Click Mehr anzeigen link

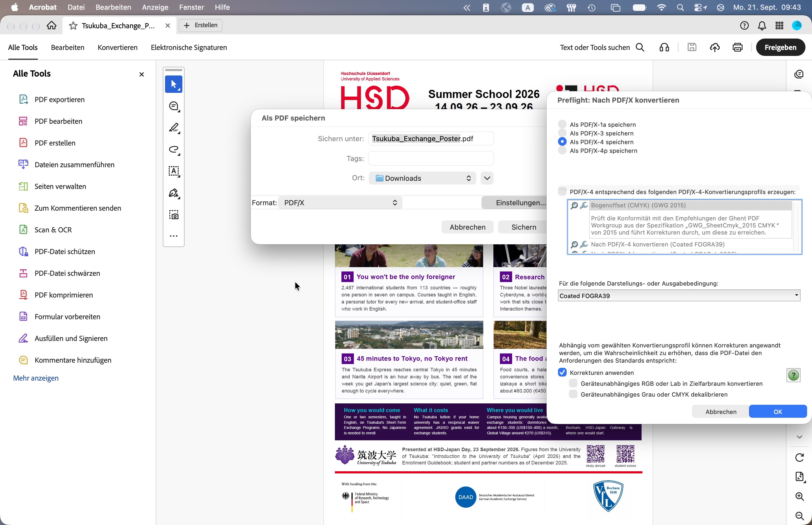[36, 378]
